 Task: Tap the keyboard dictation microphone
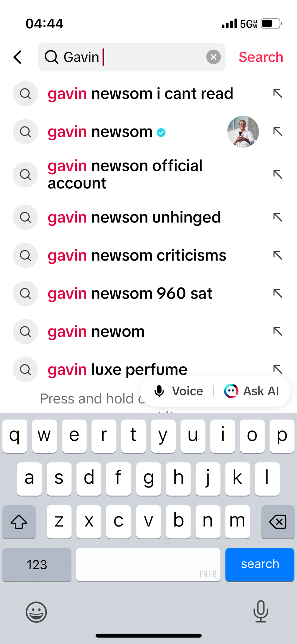point(261,611)
